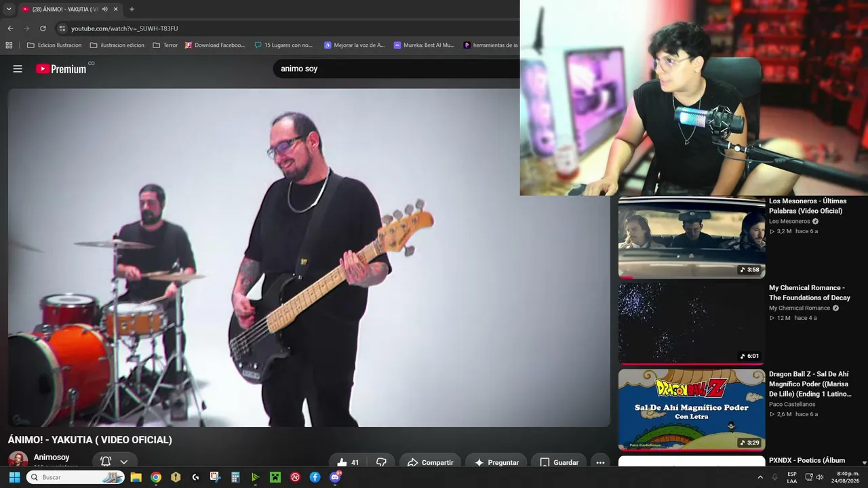This screenshot has width=868, height=488.
Task: Open Windows Start menu
Action: (14, 477)
